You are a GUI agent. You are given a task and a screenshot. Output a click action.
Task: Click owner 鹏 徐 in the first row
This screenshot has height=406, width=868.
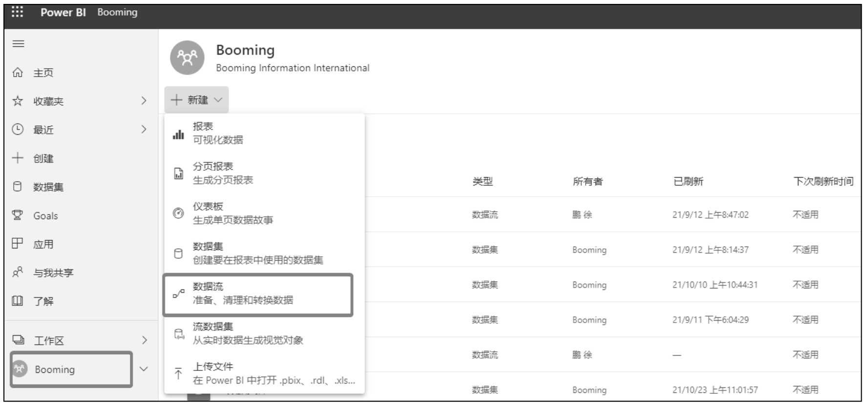point(582,215)
